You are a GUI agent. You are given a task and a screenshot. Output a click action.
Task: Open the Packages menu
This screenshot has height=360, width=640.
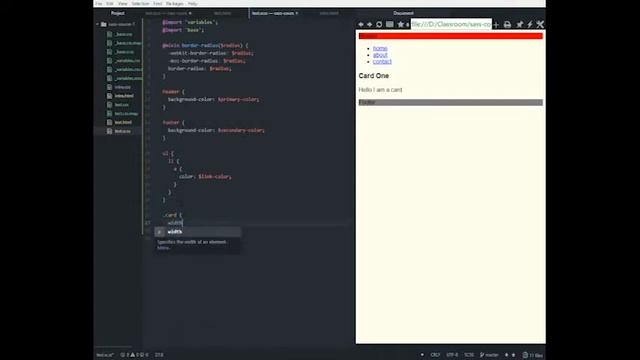pyautogui.click(x=175, y=4)
